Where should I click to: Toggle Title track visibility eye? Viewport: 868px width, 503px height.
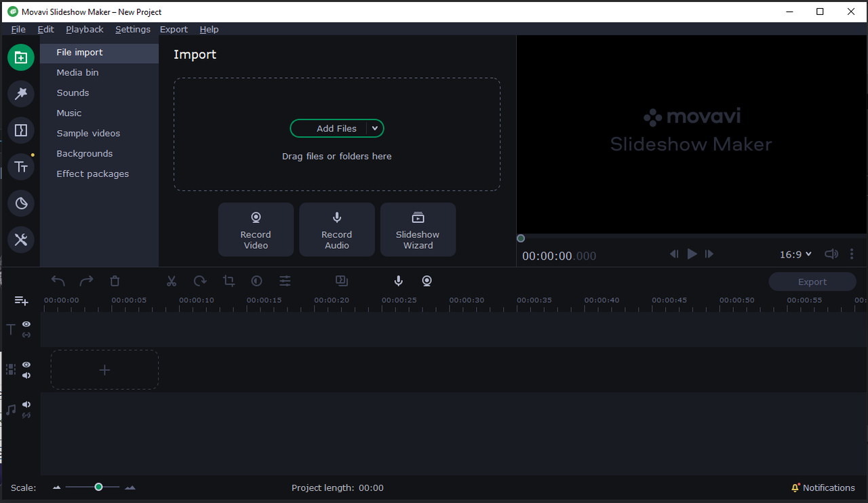[26, 324]
